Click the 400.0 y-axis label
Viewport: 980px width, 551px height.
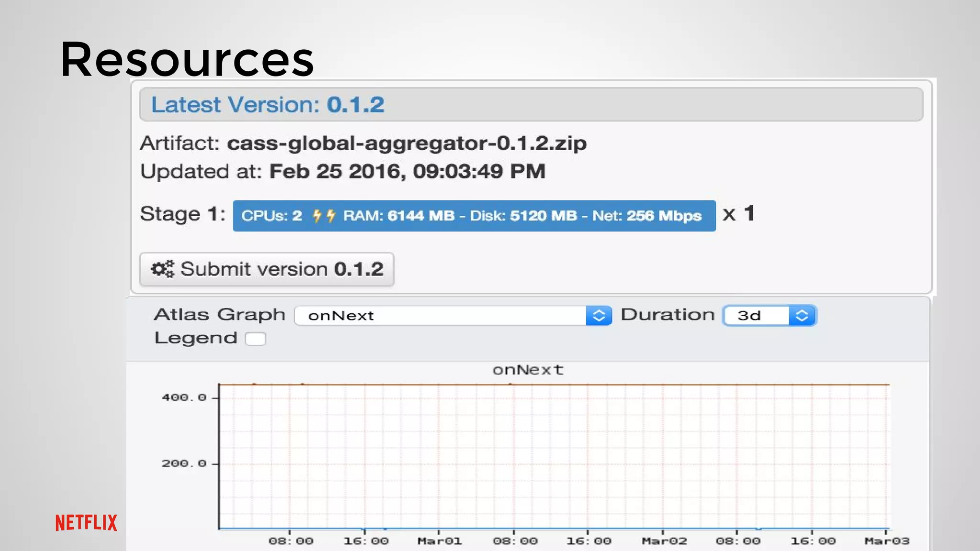[x=184, y=397]
